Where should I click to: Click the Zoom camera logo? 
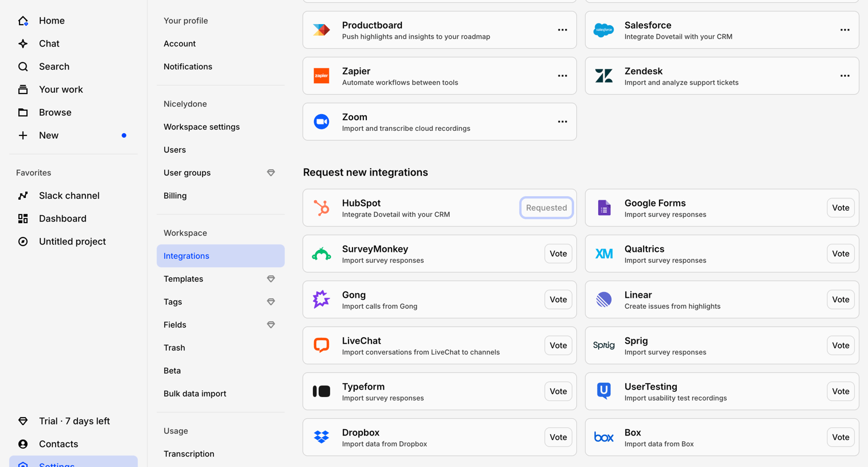tap(321, 122)
